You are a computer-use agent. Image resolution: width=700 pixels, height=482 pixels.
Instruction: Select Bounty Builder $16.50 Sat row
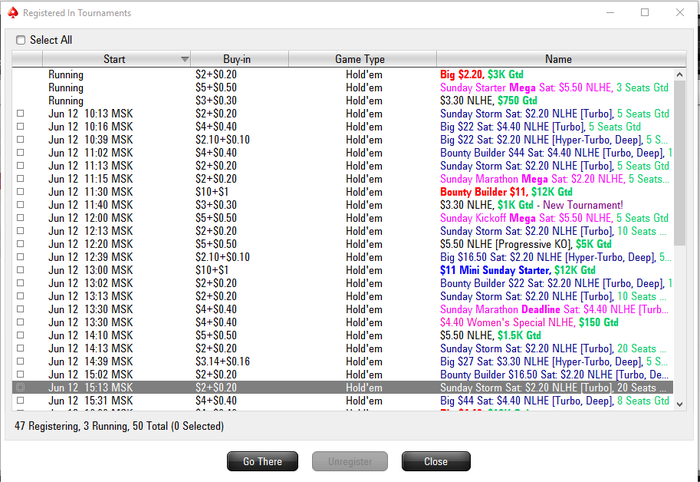coord(342,374)
